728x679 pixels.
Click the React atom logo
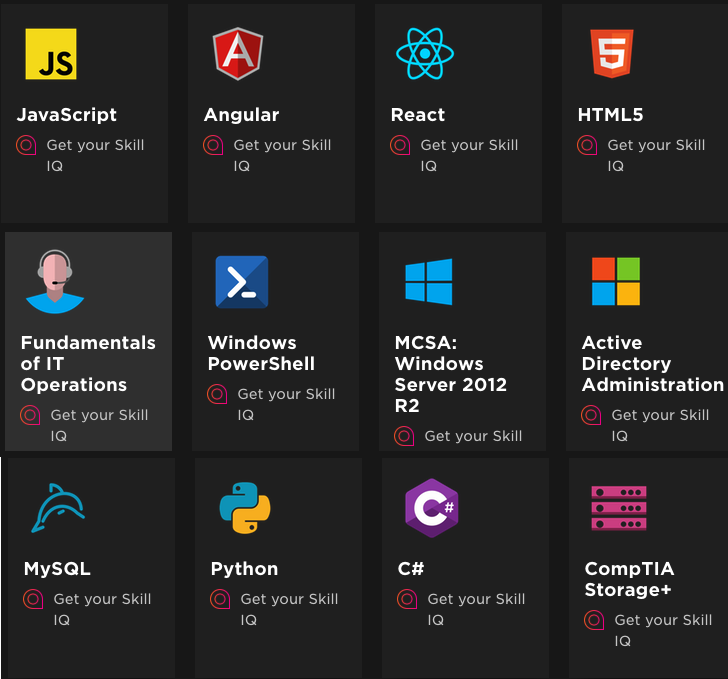(x=425, y=53)
